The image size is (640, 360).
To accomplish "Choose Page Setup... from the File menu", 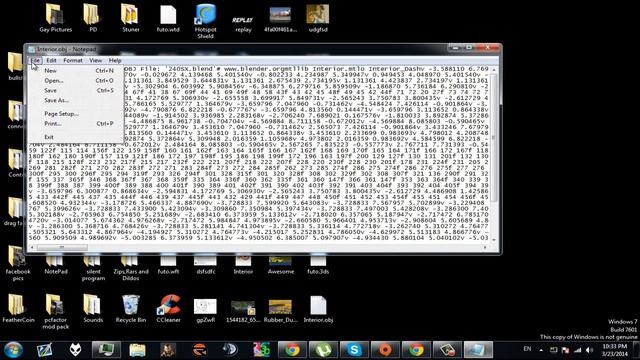I will pyautogui.click(x=77, y=113).
